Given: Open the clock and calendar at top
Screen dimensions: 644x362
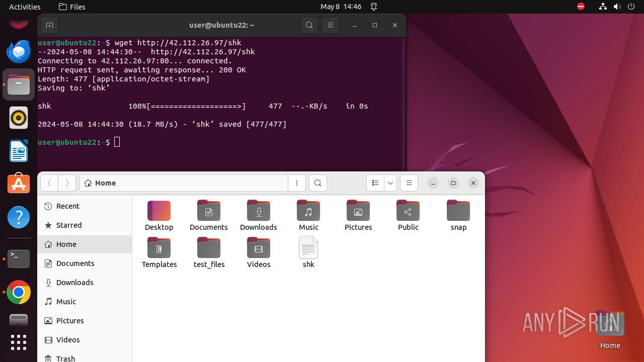Looking at the screenshot, I should 341,7.
